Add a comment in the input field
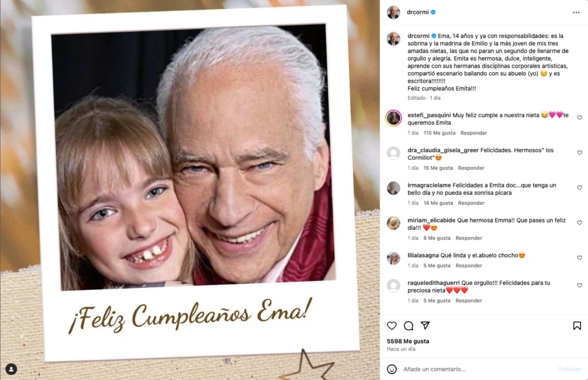Image resolution: width=588 pixels, height=380 pixels. [x=476, y=369]
